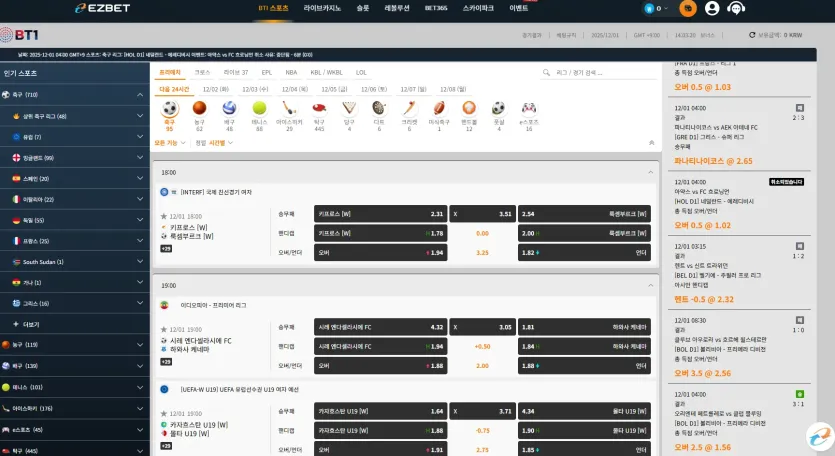Click the search magnifier icon
Image resolution: width=835 pixels, height=456 pixels.
(x=546, y=72)
